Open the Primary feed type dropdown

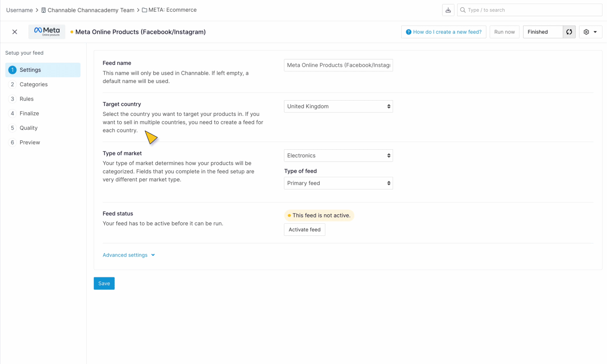click(338, 183)
